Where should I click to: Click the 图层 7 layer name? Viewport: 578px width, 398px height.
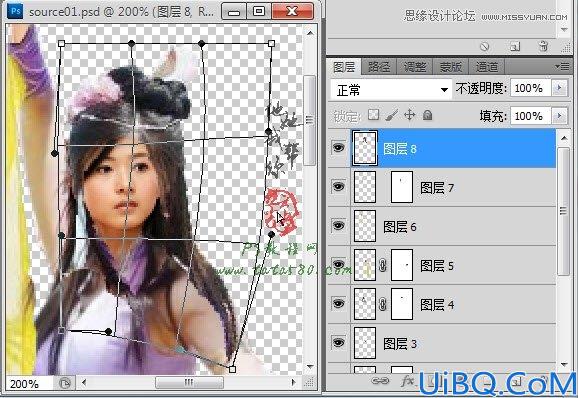(437, 188)
